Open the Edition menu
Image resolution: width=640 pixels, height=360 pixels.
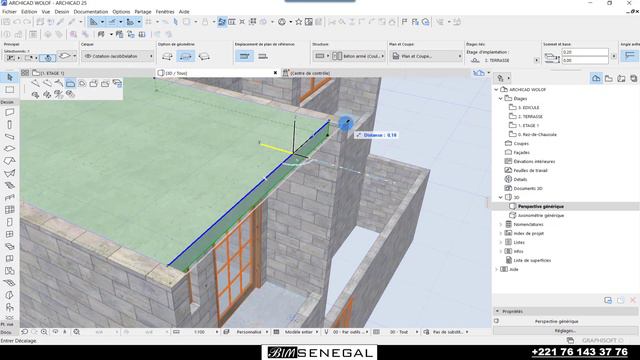pos(29,12)
